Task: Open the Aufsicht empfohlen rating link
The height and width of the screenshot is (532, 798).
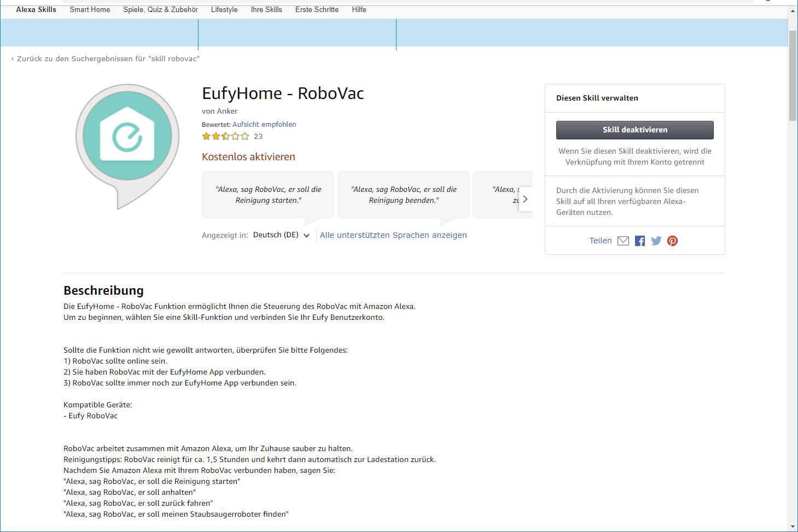Action: pos(264,124)
